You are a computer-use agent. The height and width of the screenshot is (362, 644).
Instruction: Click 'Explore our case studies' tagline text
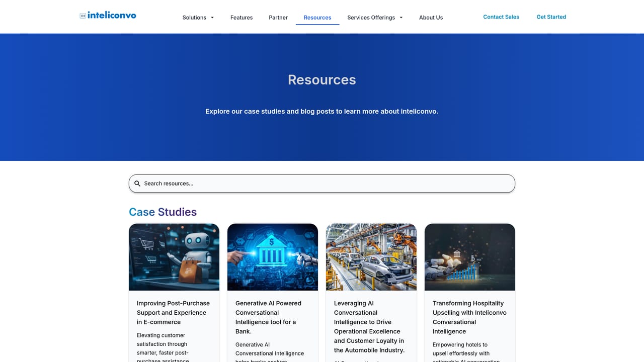(x=322, y=112)
